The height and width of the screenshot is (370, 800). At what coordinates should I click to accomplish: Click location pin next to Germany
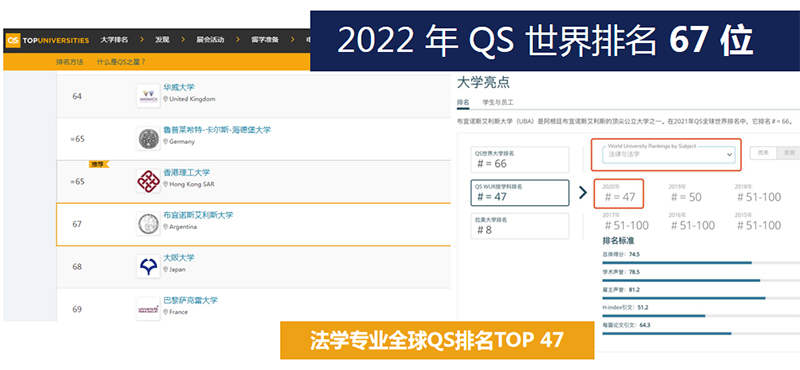coord(166,142)
